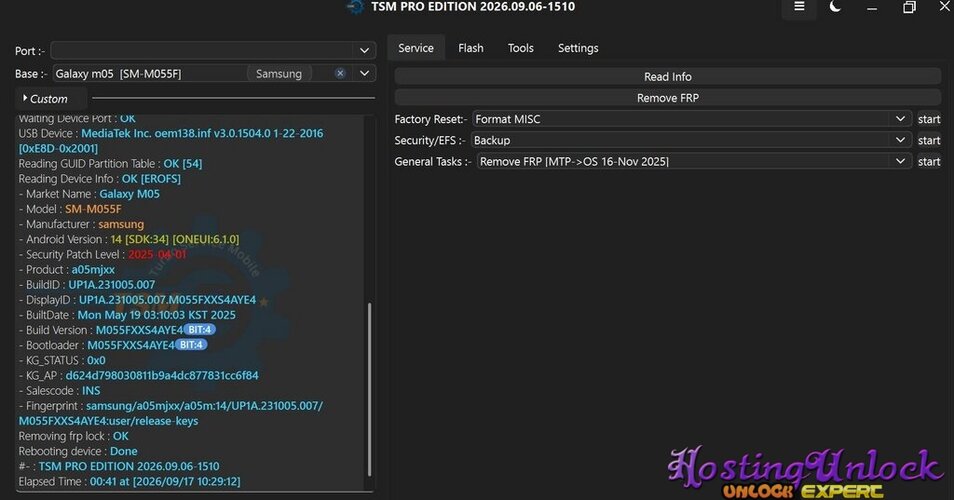
Task: Select the Salescode value INS
Action: (x=91, y=391)
